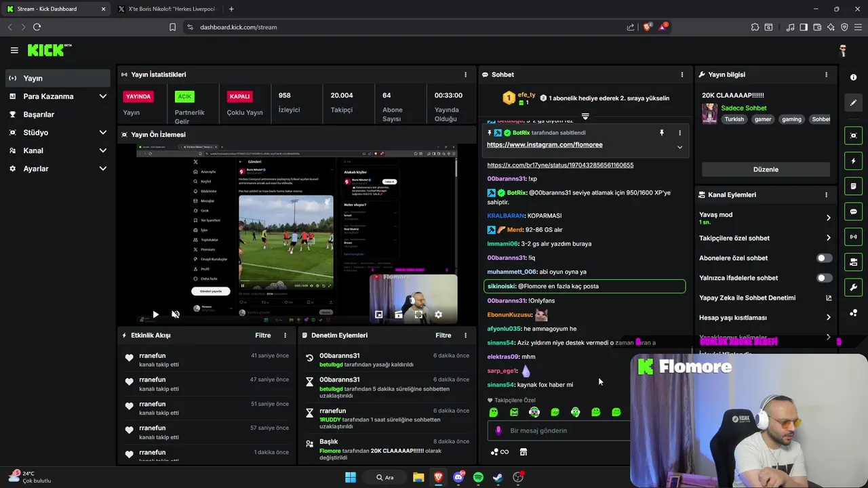Open three-dot menu of Yayın bilgisi panel
Screen dimensions: 868x488
[x=826, y=75]
